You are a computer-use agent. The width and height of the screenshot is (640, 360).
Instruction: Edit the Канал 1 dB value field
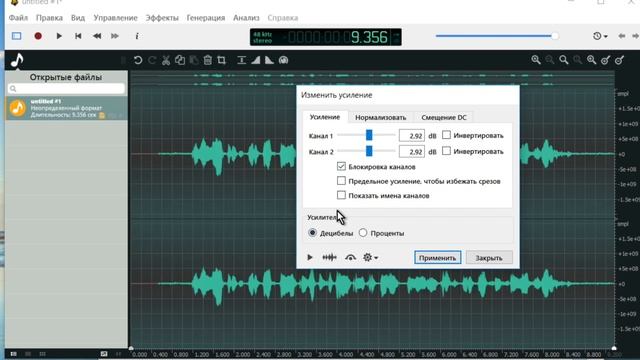(x=411, y=136)
